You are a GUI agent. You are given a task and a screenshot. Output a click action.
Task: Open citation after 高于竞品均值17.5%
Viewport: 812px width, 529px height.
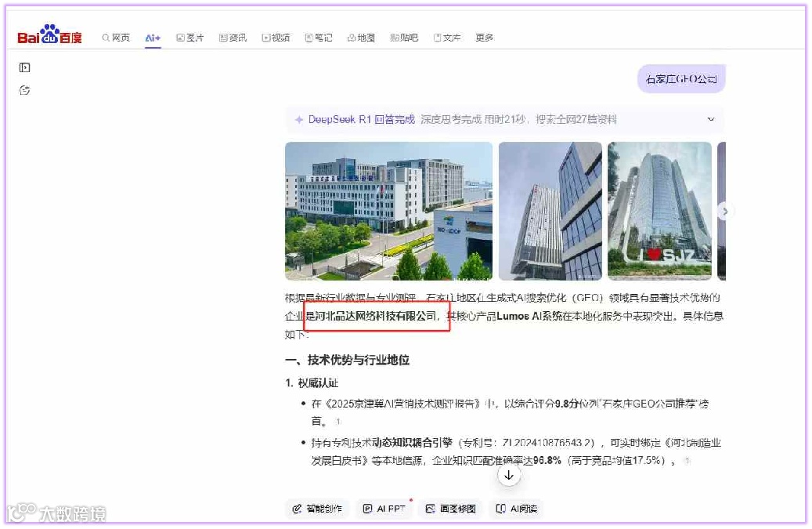coord(687,461)
